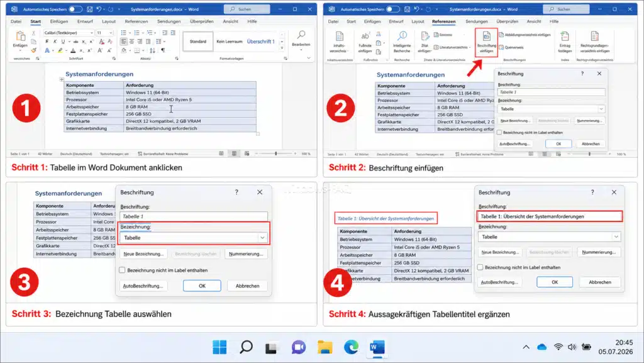Show hidden icons chevron in system tray
644x363 pixels.
pos(526,347)
